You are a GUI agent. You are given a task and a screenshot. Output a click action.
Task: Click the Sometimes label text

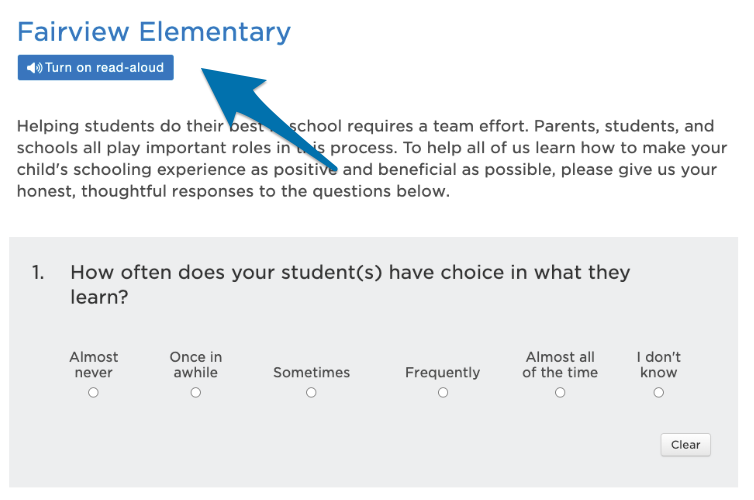[x=312, y=372]
